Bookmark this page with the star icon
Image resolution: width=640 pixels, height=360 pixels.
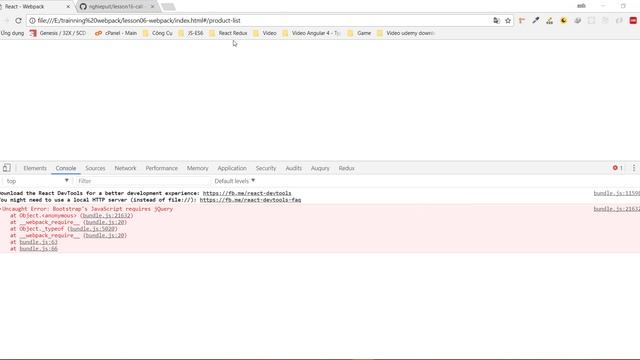click(x=508, y=20)
